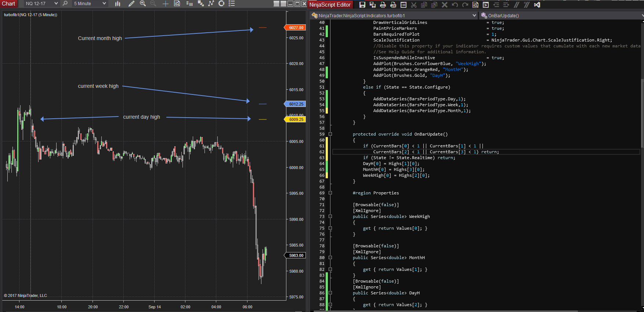Collapse the MonthH property fold at line 80
644x312 pixels.
(x=330, y=258)
